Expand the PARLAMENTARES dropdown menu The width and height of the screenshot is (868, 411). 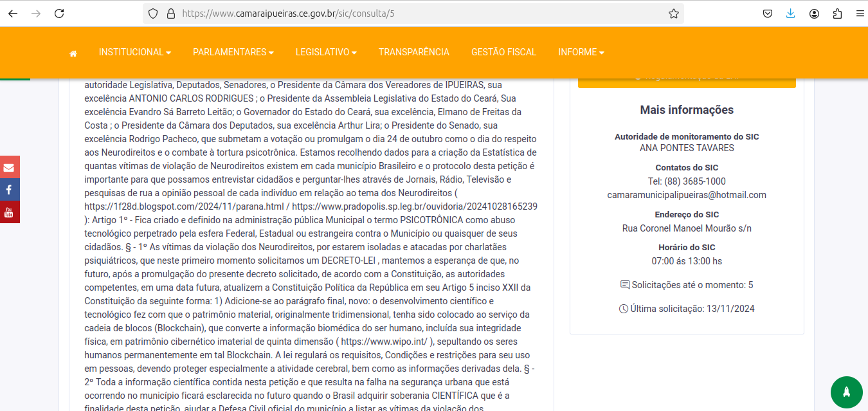tap(233, 52)
